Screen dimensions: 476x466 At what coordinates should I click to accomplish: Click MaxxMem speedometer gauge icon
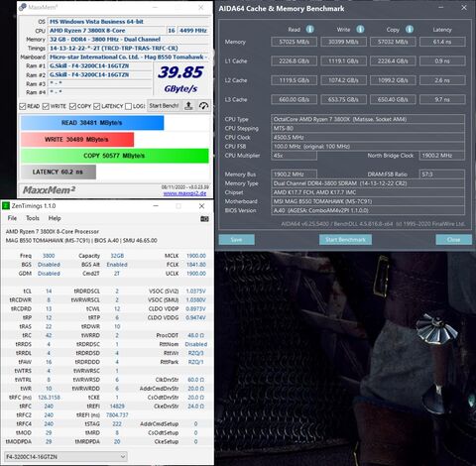coord(203,106)
